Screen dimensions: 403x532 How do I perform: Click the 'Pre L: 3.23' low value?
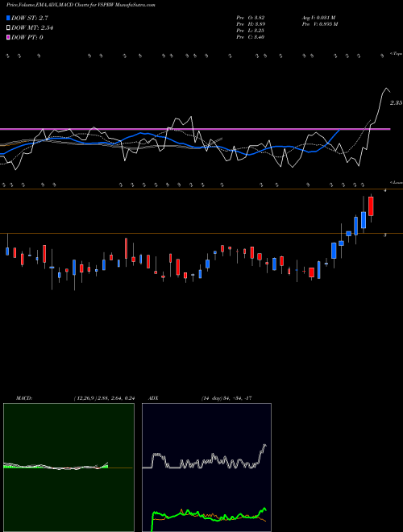point(251,31)
